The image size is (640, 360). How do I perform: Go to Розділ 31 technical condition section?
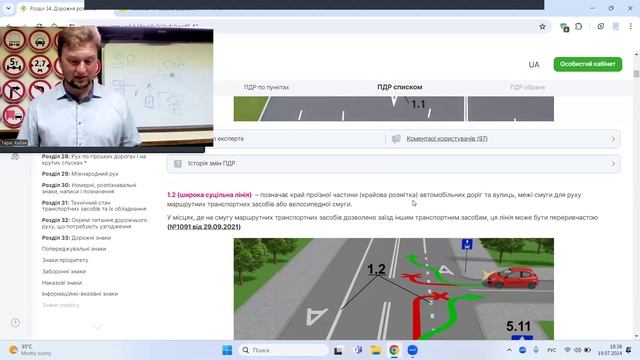[94, 206]
